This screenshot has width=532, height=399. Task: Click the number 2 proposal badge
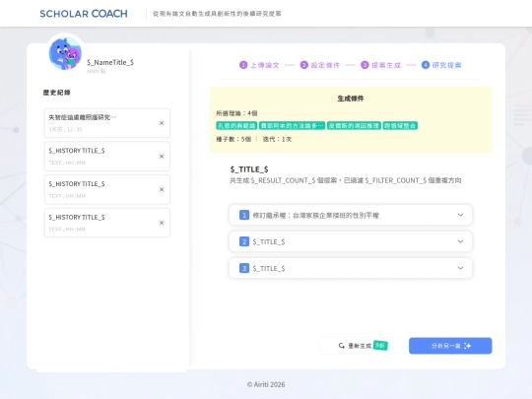244,241
